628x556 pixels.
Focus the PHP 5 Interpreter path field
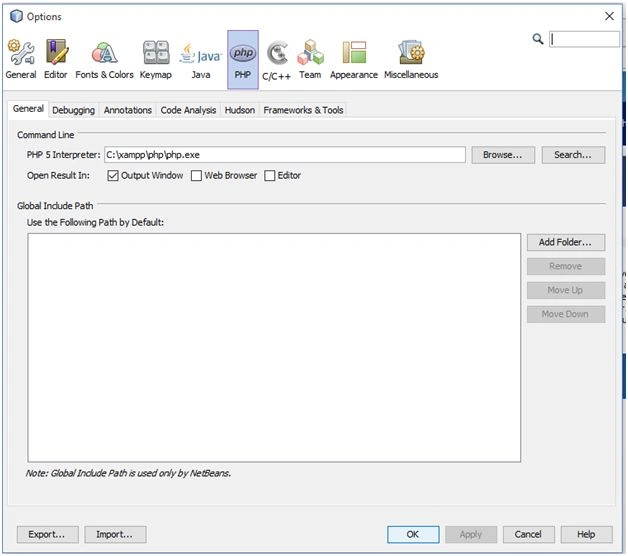point(285,155)
